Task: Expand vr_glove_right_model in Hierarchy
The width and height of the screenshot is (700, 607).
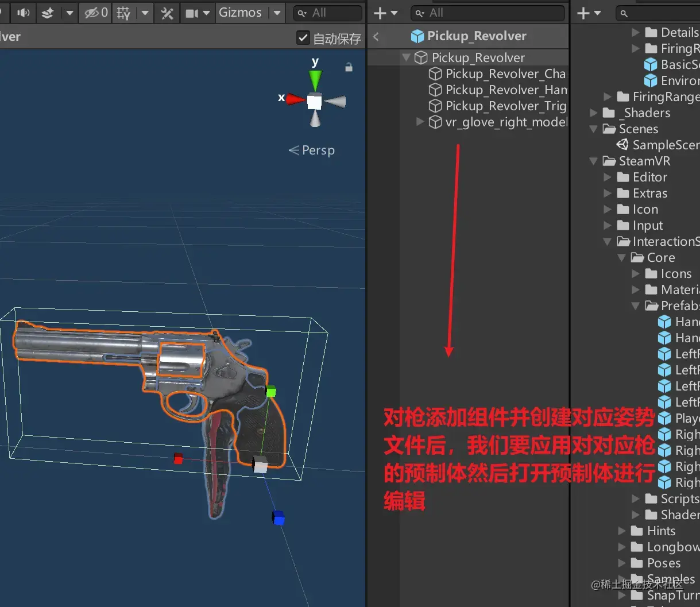Action: click(420, 122)
